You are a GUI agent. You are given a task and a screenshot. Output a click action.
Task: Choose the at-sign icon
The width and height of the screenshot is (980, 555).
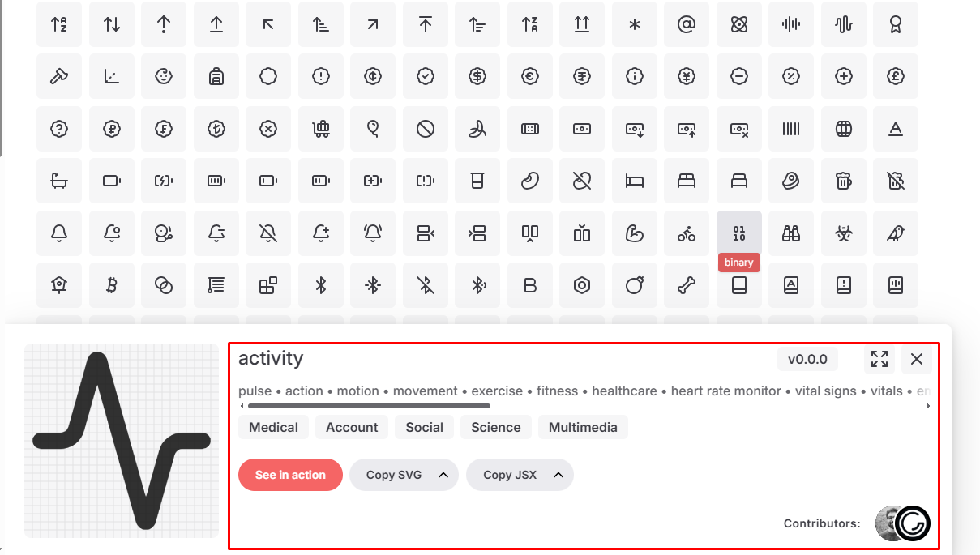687,24
